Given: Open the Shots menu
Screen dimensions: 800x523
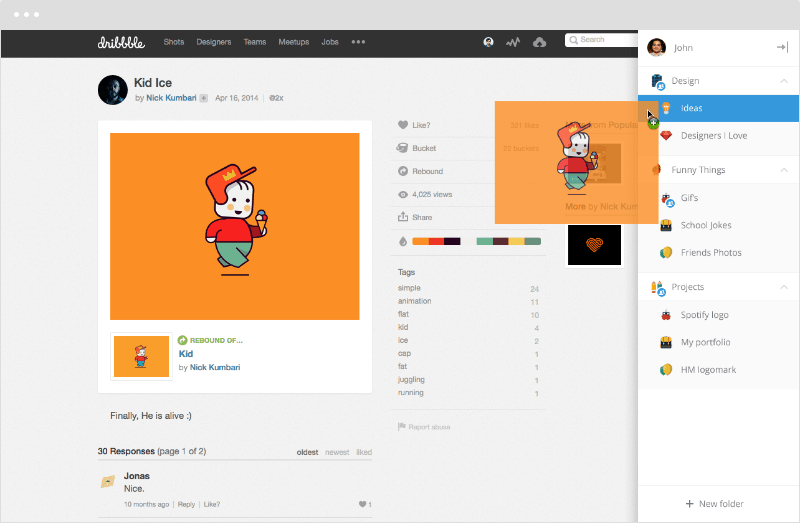Looking at the screenshot, I should 173,42.
